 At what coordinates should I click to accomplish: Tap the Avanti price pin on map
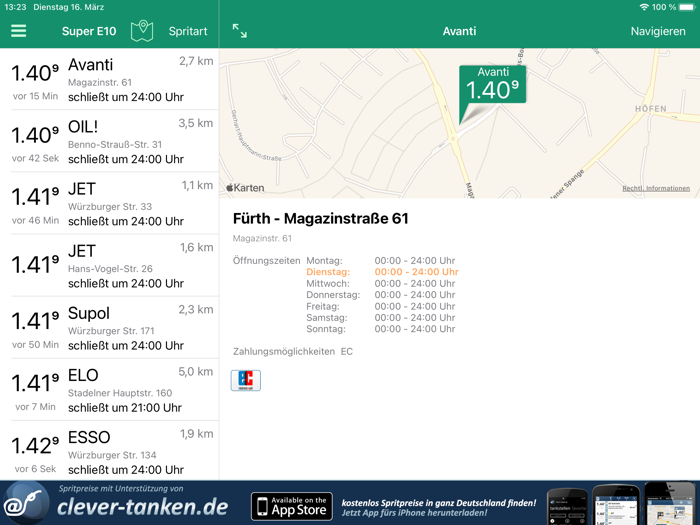click(493, 85)
